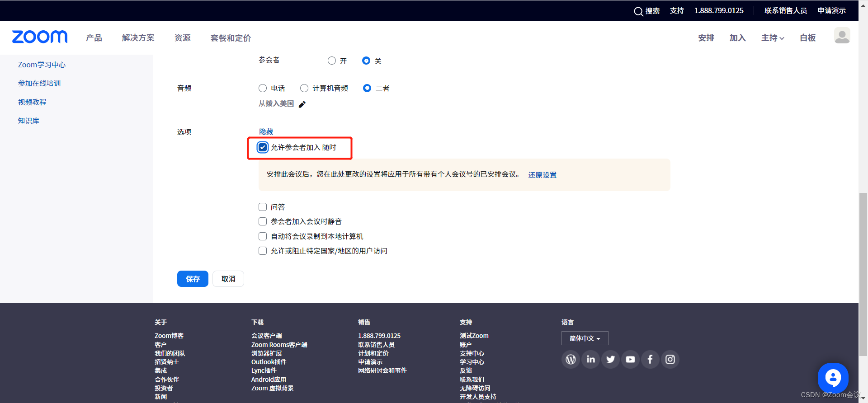868x403 pixels.
Task: Click 安排 in the top navigation
Action: tap(706, 38)
